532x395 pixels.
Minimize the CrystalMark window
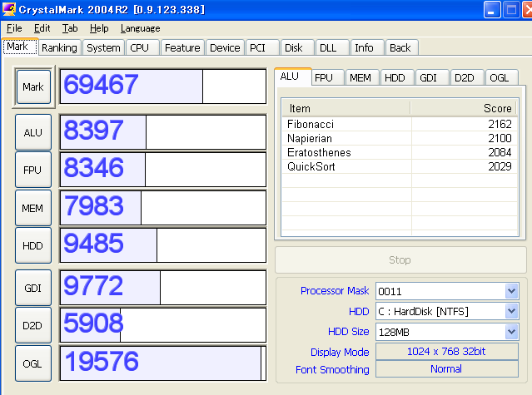(492, 9)
